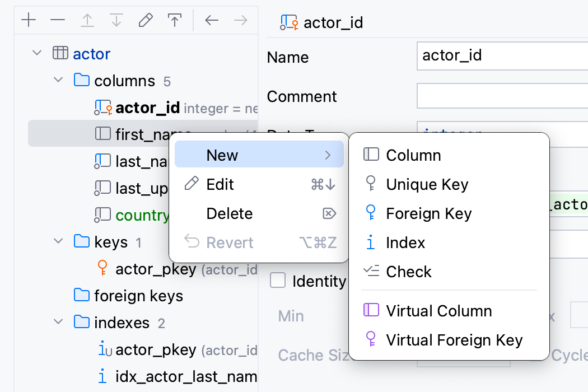Collapse the columns folder
This screenshot has width=588, height=392.
coord(58,80)
